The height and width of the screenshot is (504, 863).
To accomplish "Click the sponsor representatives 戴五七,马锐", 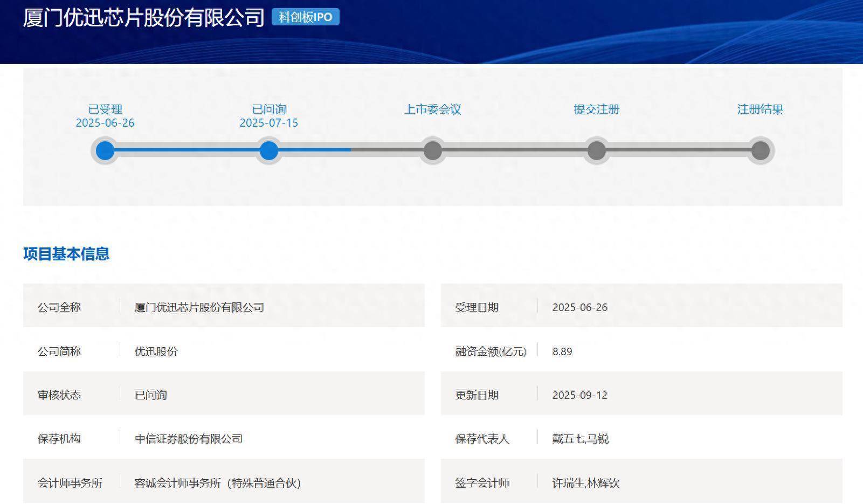I will tap(580, 439).
